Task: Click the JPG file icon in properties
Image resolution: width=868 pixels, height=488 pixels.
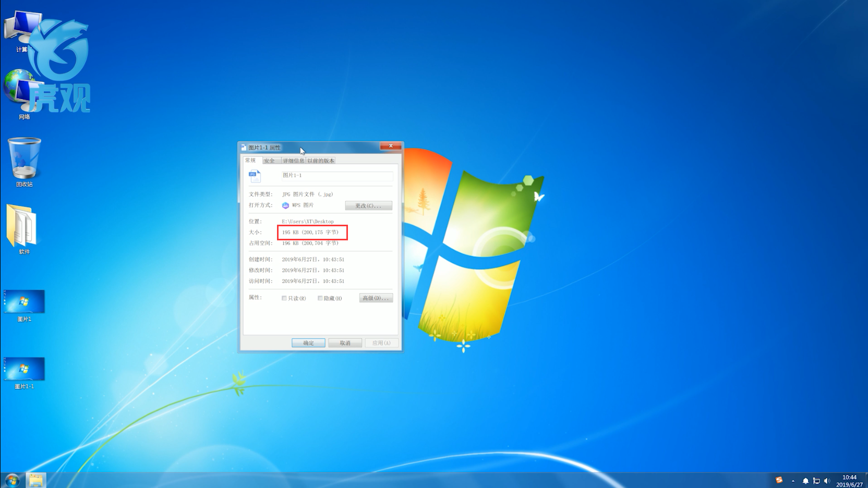Action: tap(255, 176)
